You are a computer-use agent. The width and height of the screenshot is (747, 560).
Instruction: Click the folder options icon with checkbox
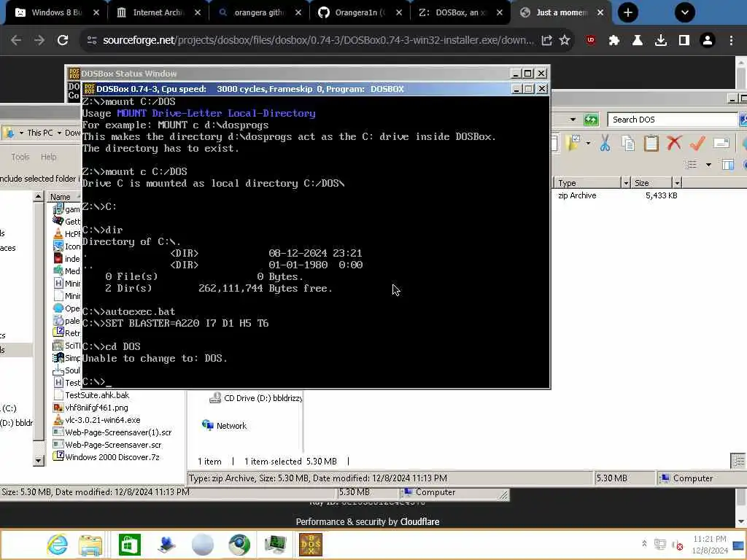(x=573, y=143)
